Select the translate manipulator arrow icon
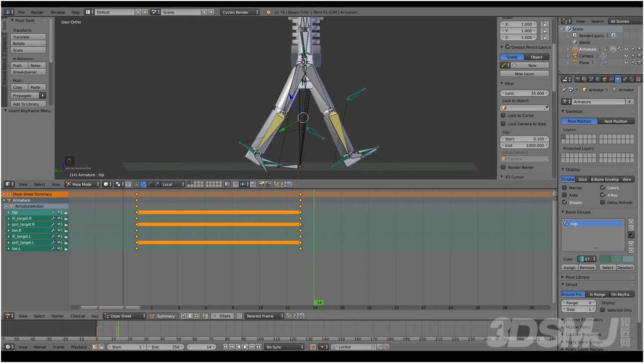Viewport: 644px width, 363px height. click(x=143, y=185)
